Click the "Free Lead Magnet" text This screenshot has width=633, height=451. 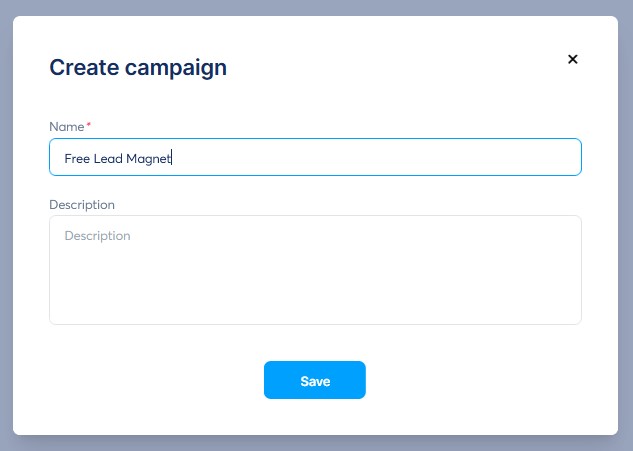[117, 158]
